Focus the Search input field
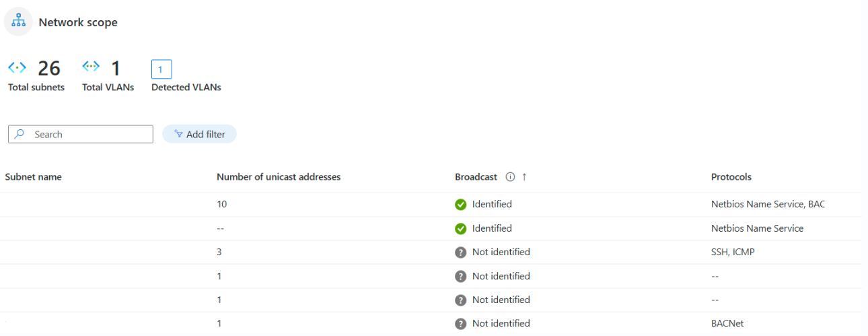 coord(87,134)
